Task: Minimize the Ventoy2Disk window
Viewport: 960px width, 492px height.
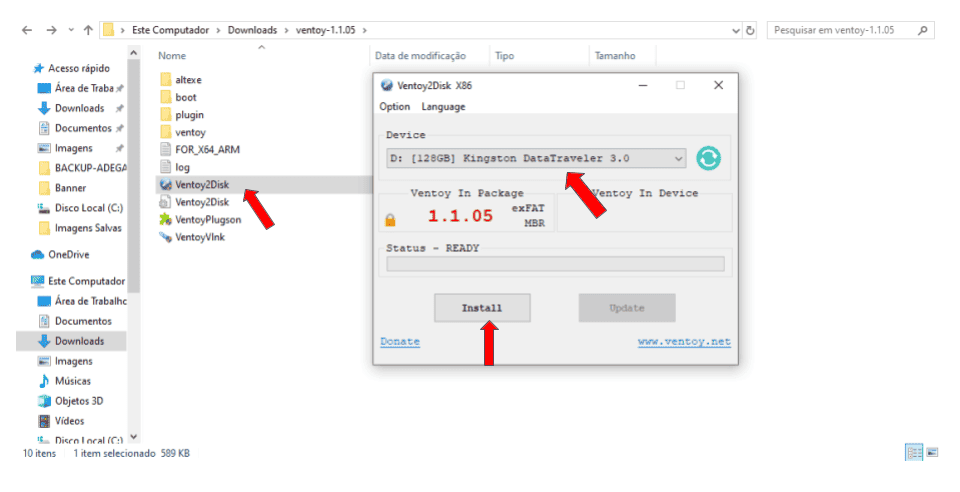Action: 643,85
